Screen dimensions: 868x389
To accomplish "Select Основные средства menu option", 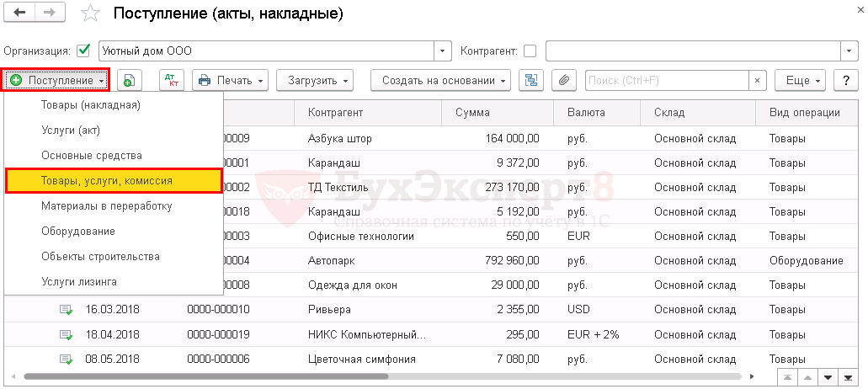I will tap(91, 156).
